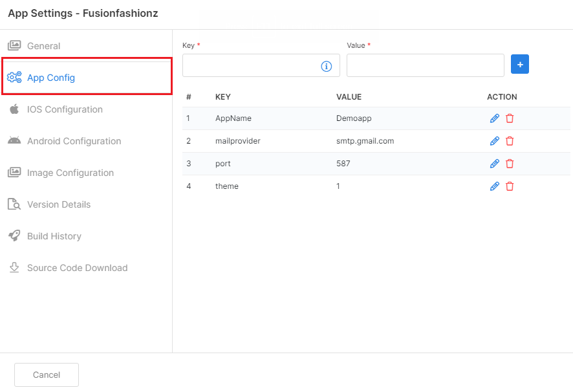Add config entry with blue plus button
This screenshot has height=392, width=573.
[520, 64]
